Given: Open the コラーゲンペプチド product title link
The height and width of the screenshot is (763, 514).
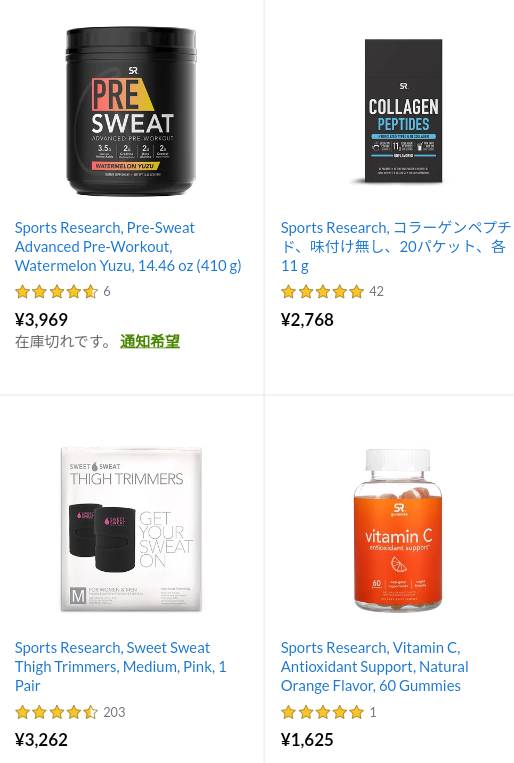Looking at the screenshot, I should pos(396,247).
